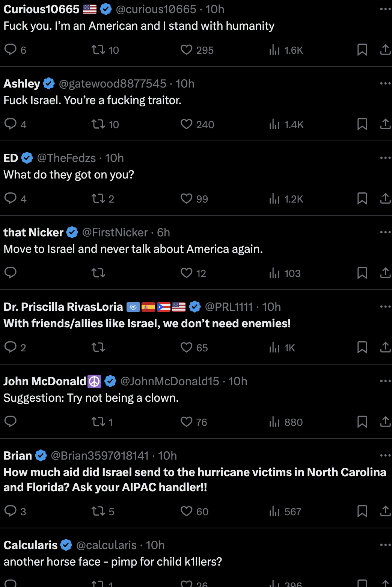Open more options for Curious10665's tweet
The height and width of the screenshot is (587, 392).
(x=385, y=9)
